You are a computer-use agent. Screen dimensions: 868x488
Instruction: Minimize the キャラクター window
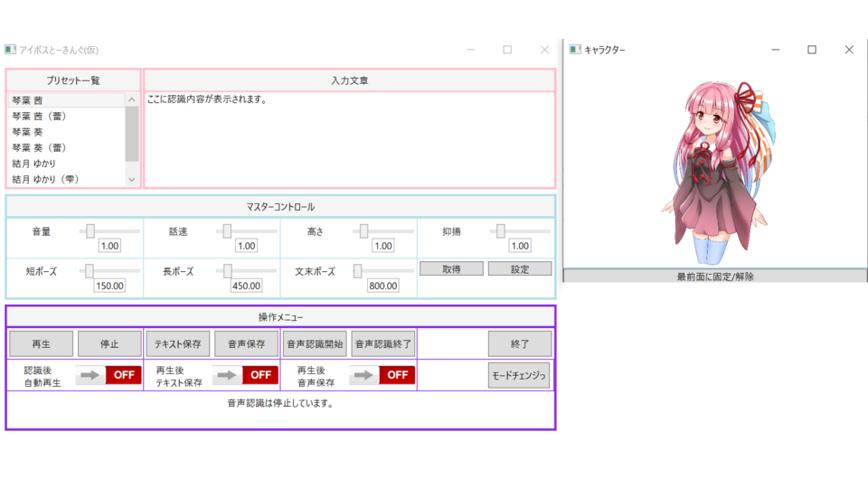(776, 50)
